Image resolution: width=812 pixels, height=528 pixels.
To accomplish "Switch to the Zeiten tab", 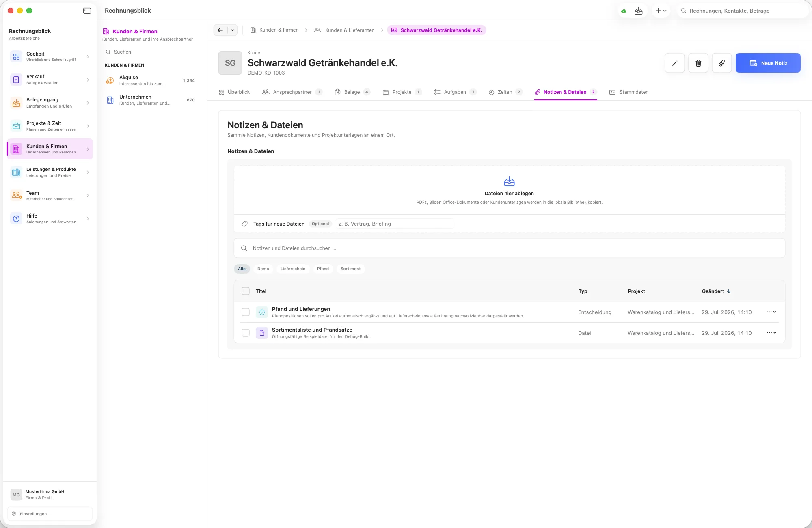I will (x=505, y=92).
